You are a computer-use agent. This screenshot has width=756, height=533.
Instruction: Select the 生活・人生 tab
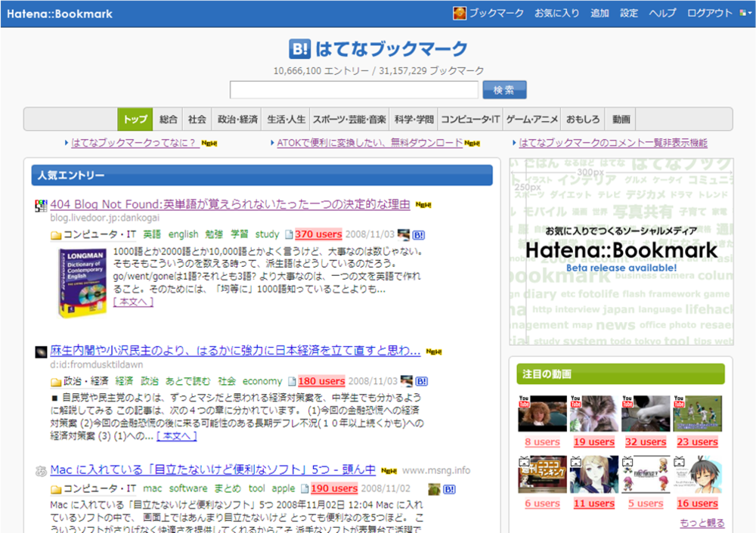pyautogui.click(x=286, y=119)
